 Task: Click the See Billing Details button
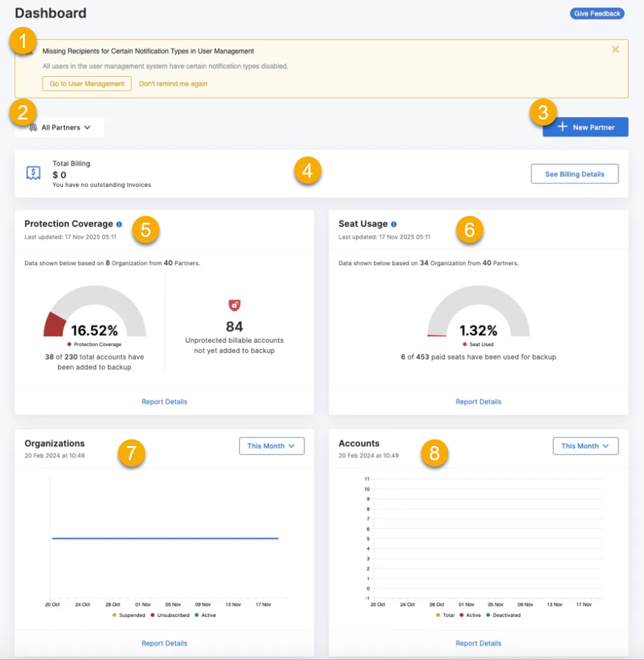(x=574, y=174)
